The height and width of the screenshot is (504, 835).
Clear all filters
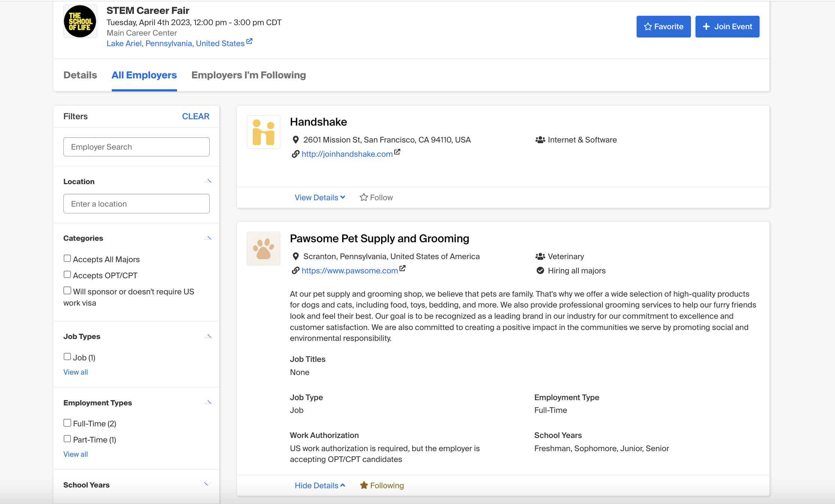(196, 116)
